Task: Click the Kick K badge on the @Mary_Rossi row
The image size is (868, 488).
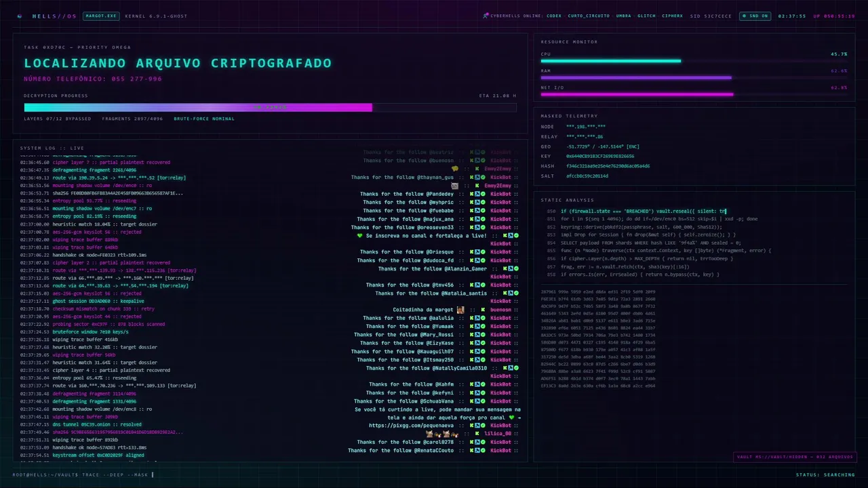Action: [472, 335]
